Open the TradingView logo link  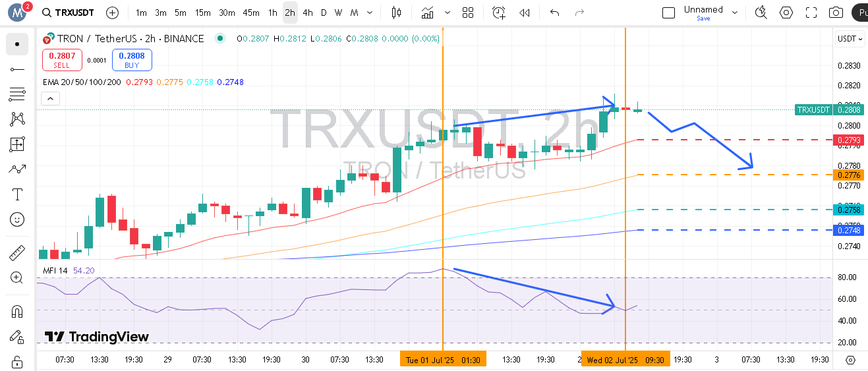(96, 337)
